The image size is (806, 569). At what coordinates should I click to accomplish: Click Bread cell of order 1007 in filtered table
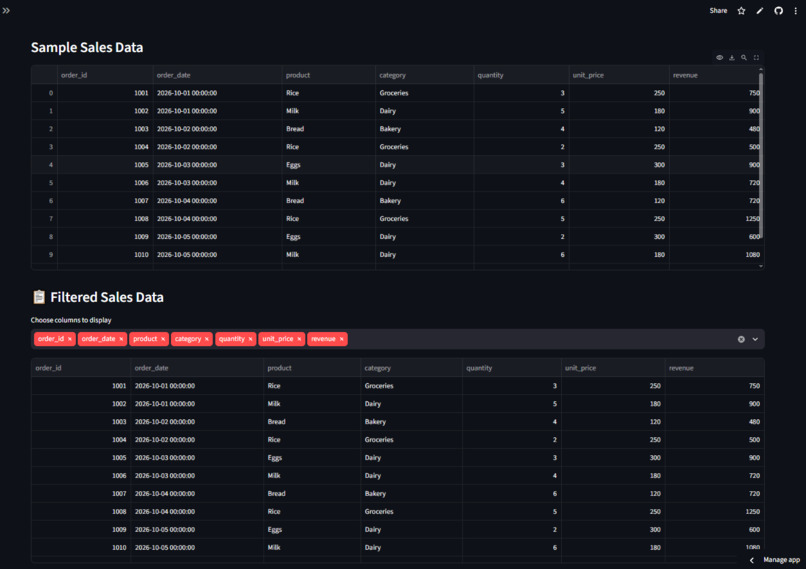click(x=312, y=494)
